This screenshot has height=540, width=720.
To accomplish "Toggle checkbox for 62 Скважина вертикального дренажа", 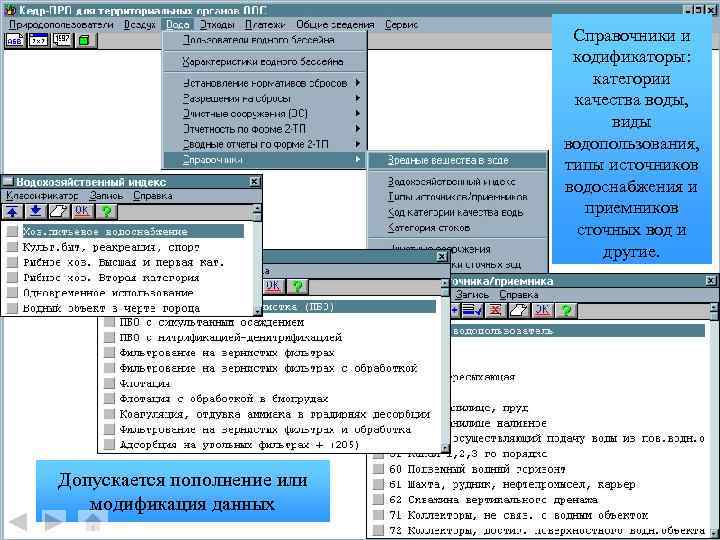I will 378,500.
